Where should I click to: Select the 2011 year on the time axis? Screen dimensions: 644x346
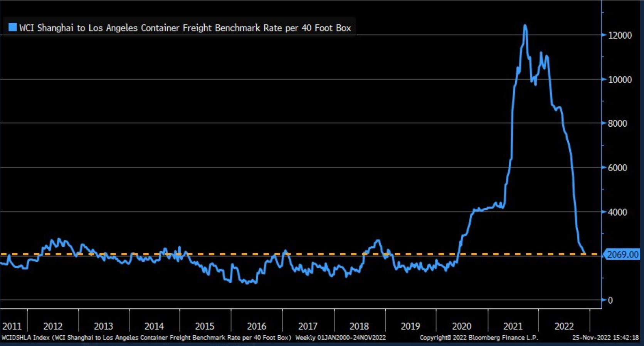click(12, 326)
